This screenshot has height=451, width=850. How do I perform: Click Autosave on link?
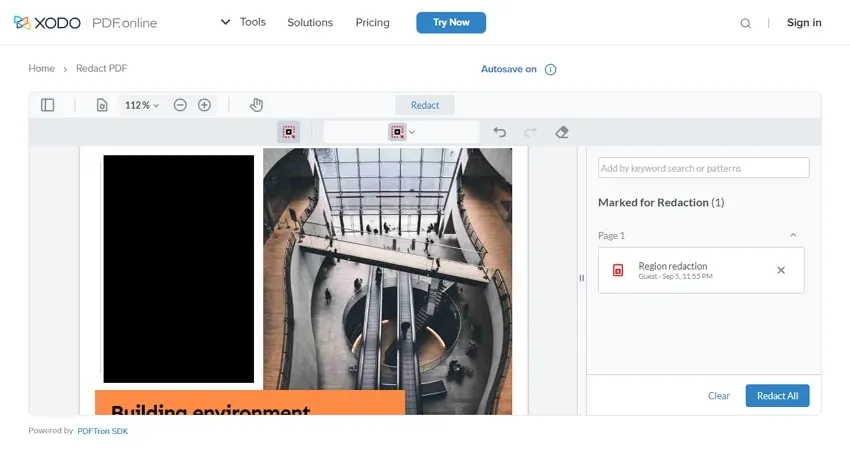pos(508,69)
